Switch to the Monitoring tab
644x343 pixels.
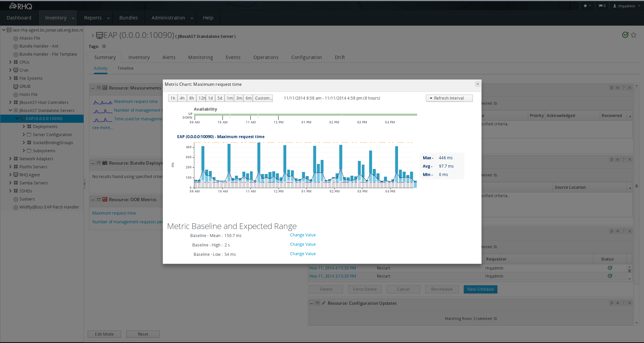tap(200, 57)
